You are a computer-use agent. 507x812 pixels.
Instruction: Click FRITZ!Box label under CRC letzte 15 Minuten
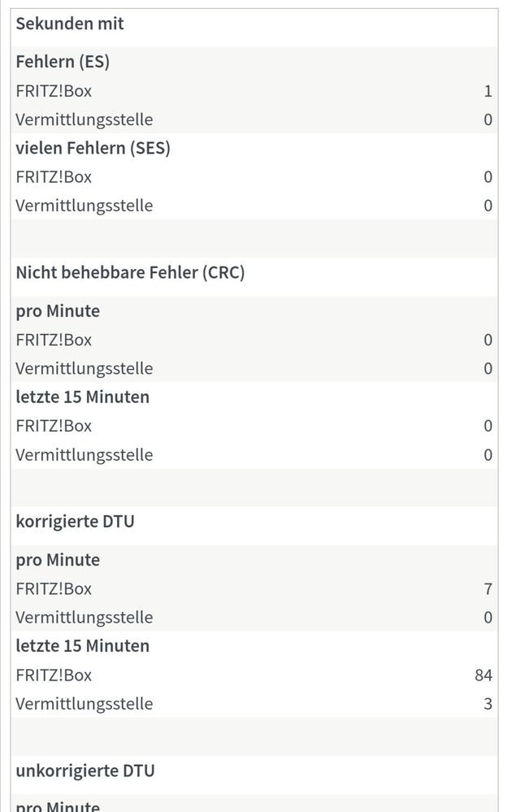[x=54, y=426]
